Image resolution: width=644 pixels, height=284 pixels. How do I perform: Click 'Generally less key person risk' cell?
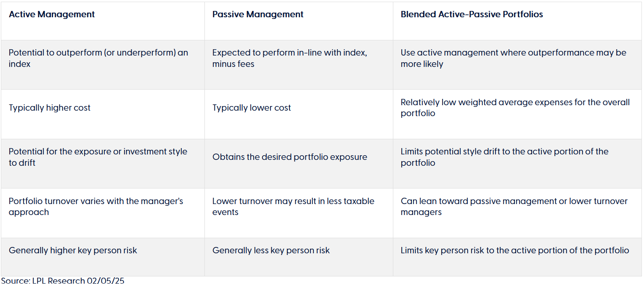pyautogui.click(x=299, y=257)
